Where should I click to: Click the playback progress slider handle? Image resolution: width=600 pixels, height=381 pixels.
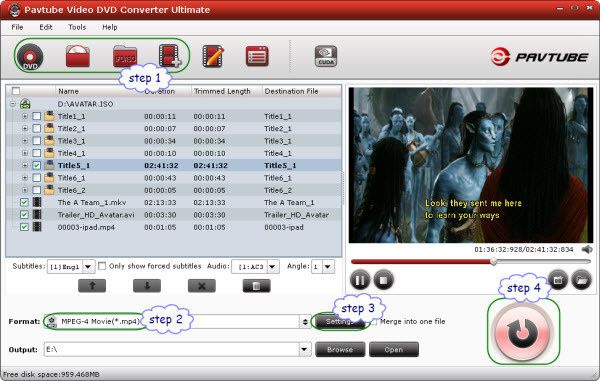tap(494, 262)
